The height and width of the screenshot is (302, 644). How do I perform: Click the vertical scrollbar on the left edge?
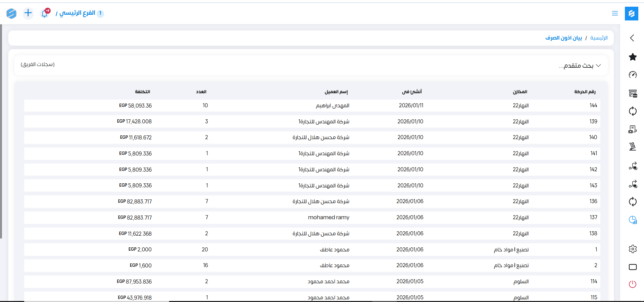[1, 131]
